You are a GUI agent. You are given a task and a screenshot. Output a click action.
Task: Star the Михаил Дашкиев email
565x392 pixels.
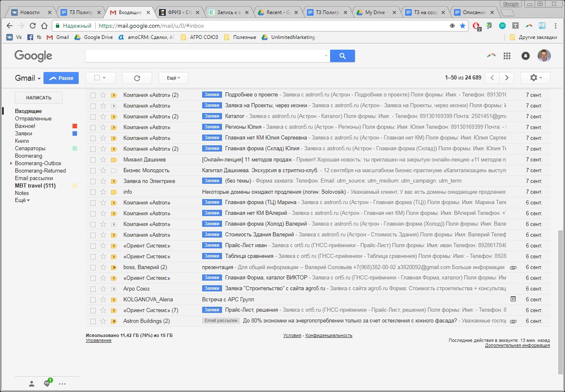[103, 160]
